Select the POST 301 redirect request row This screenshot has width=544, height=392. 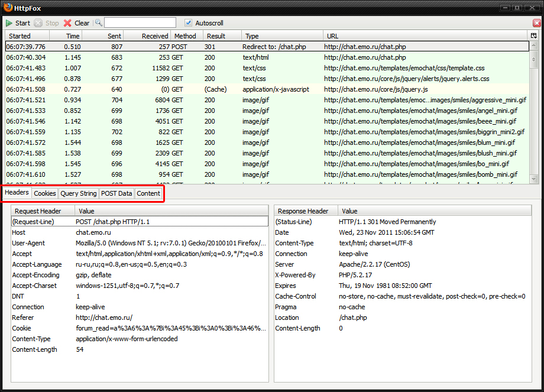tap(267, 47)
